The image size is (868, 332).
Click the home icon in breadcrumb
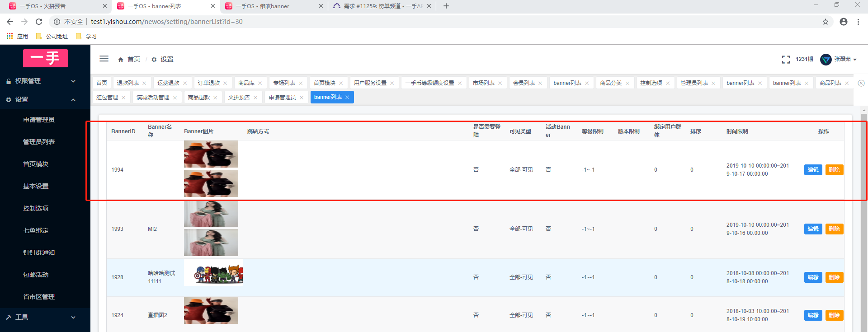(x=121, y=60)
